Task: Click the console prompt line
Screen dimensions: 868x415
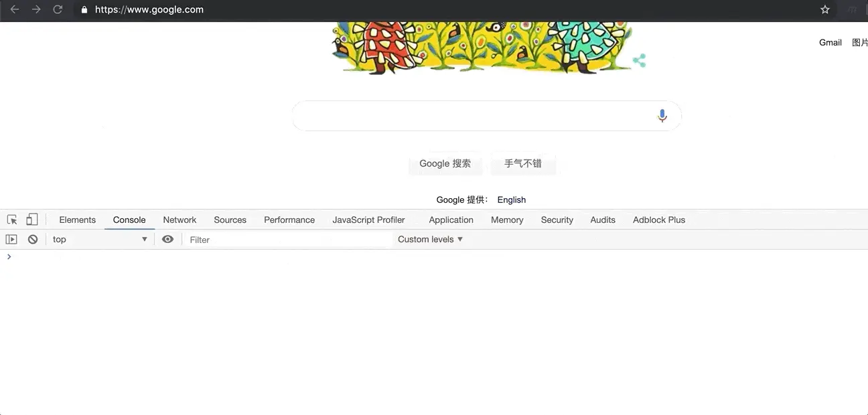Action: [x=434, y=256]
